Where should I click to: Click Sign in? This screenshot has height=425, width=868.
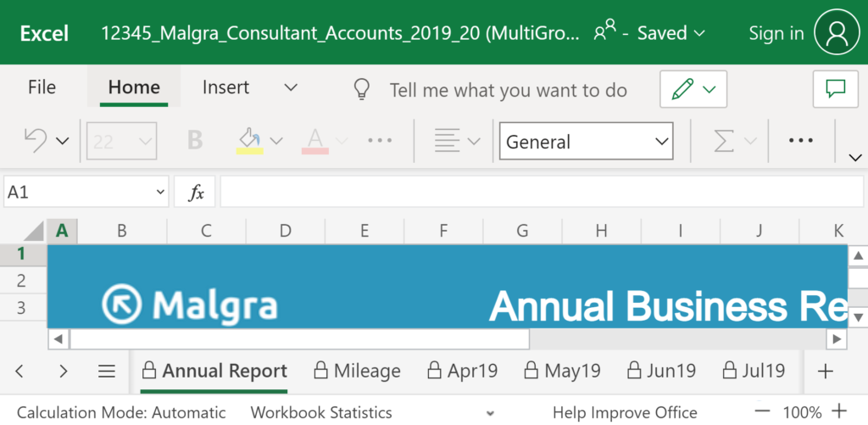776,33
